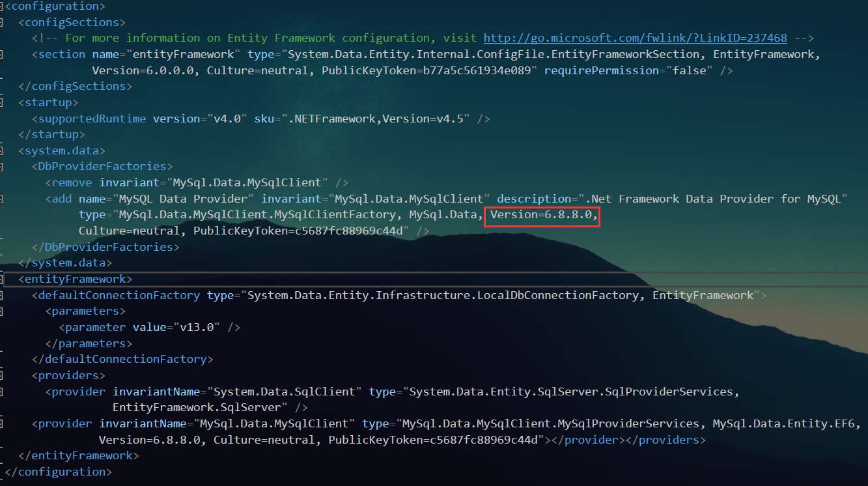868x486 pixels.
Task: Click the Version=6.8.8.0, text on the add type line
Action: click(544, 215)
